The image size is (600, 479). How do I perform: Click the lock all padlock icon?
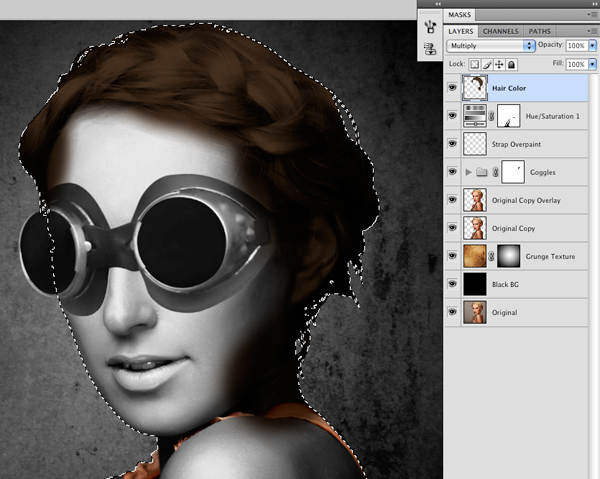pos(511,64)
